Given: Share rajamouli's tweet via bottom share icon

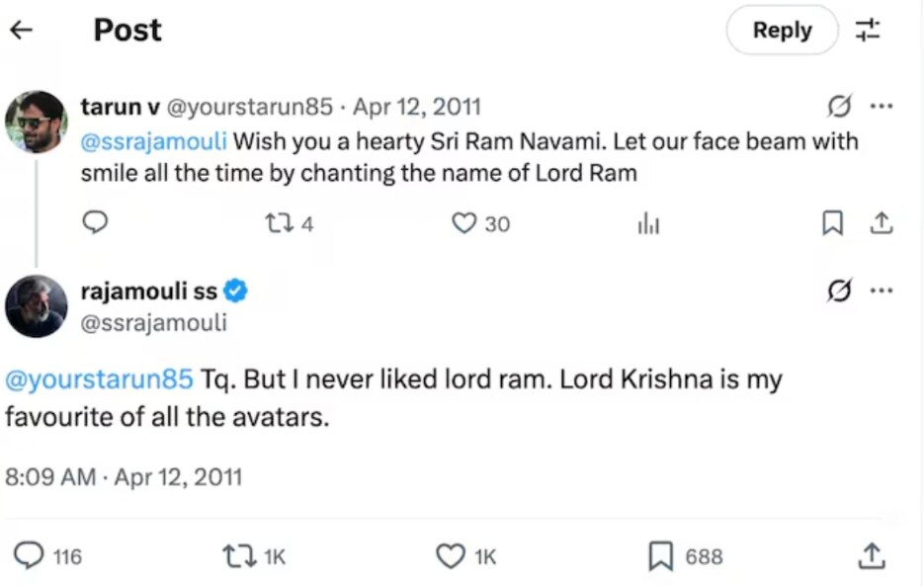Looking at the screenshot, I should point(871,557).
